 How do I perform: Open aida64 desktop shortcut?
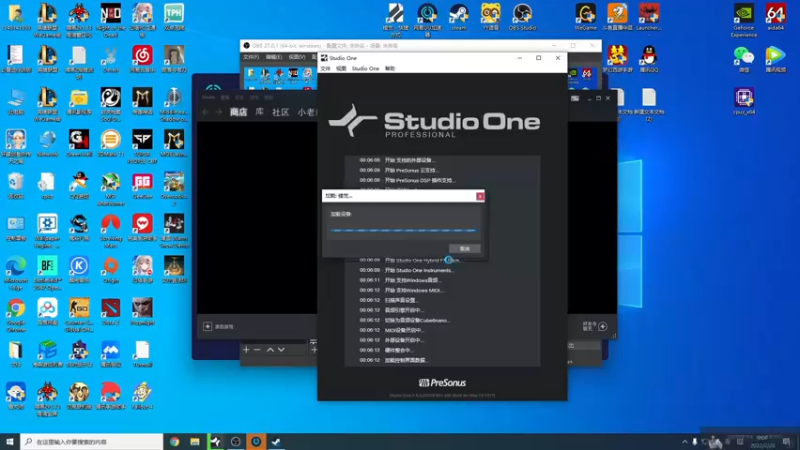coord(776,16)
